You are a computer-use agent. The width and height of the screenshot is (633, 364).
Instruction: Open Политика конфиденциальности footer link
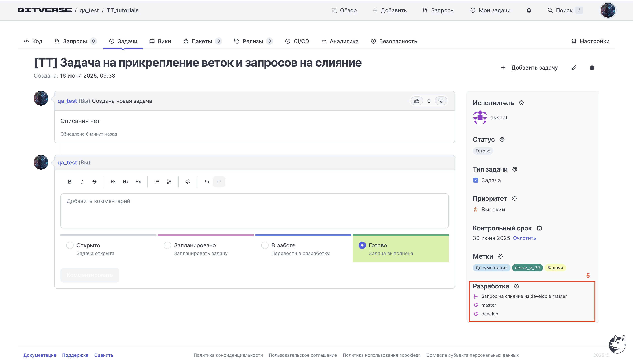228,355
